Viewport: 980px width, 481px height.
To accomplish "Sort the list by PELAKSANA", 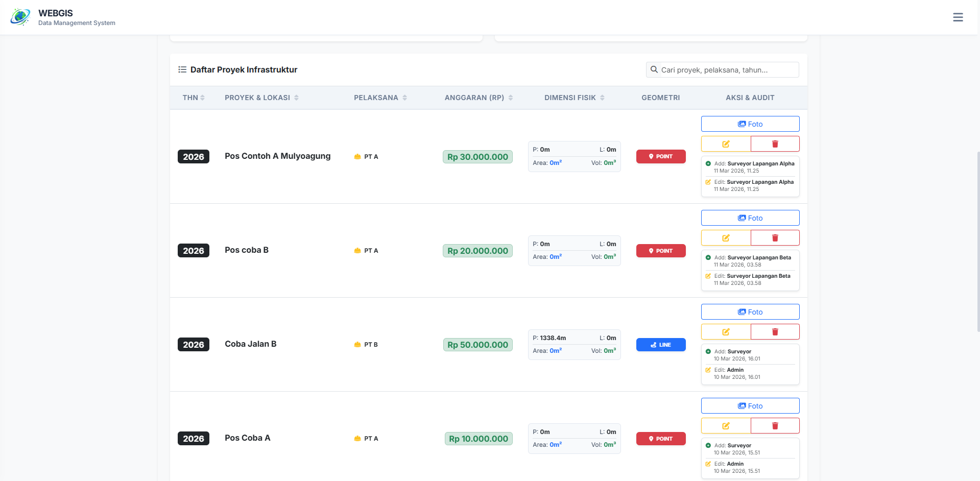I will tap(380, 98).
